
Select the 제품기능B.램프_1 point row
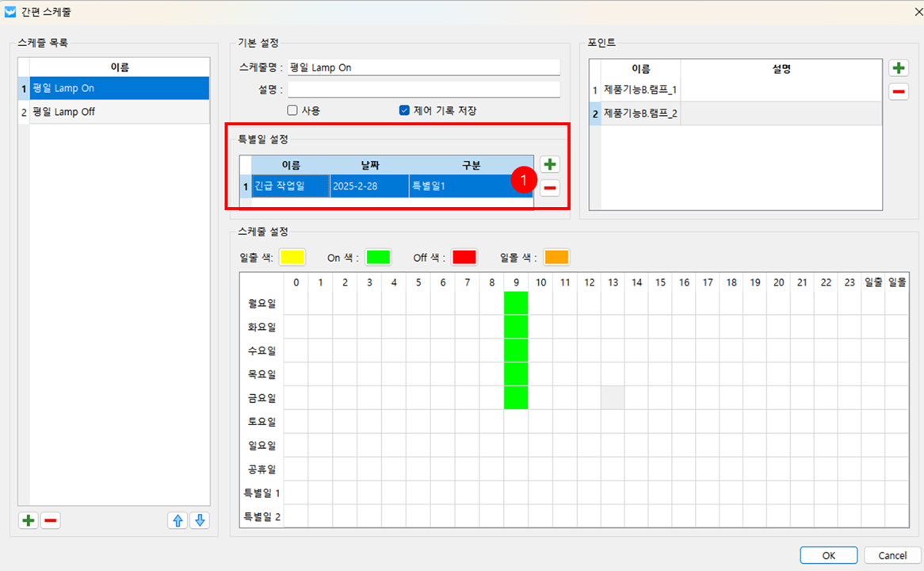[x=640, y=90]
